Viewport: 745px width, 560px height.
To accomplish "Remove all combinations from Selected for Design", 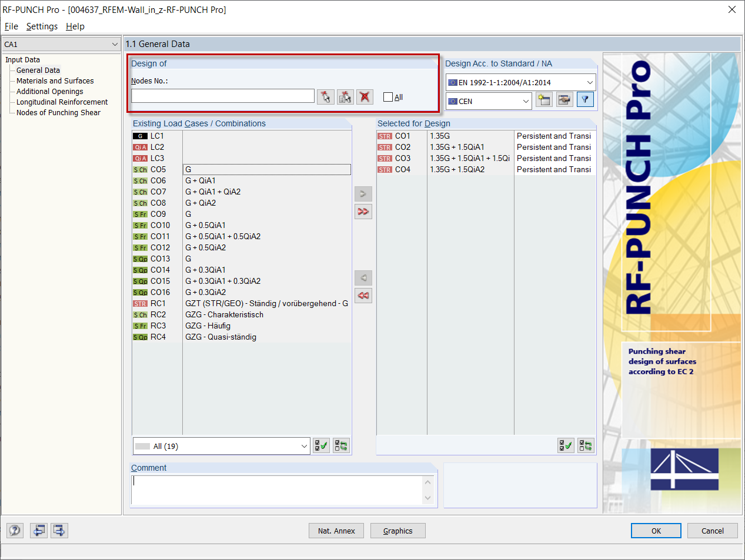I will point(363,296).
